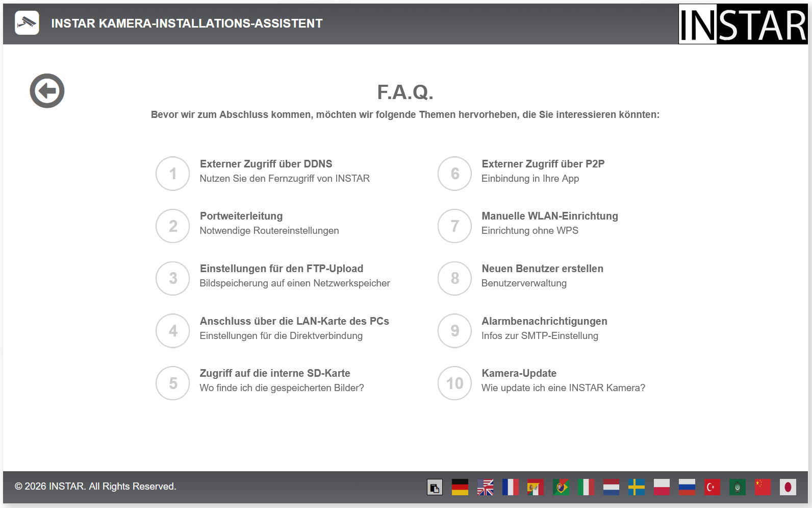The width and height of the screenshot is (812, 508).
Task: Pick the Portuguese/Brazilian flag
Action: coord(561,487)
